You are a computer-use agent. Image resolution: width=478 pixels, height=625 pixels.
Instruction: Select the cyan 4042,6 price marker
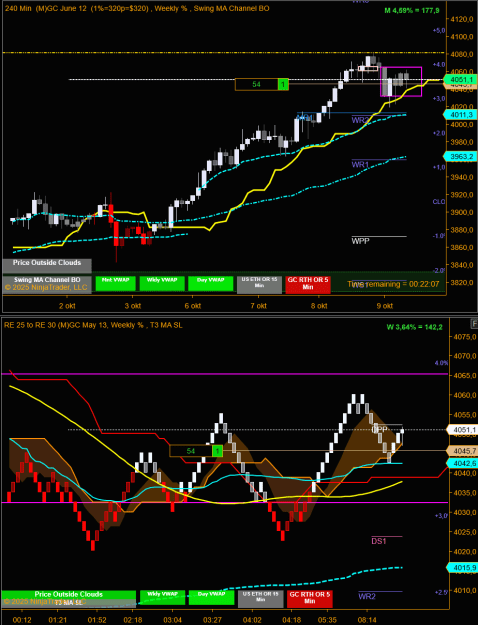pyautogui.click(x=461, y=464)
